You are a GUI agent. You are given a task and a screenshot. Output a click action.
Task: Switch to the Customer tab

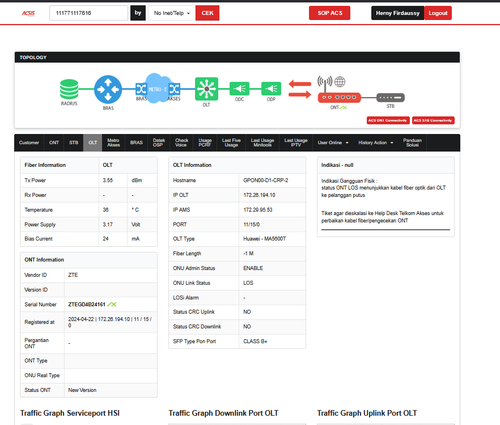(29, 143)
